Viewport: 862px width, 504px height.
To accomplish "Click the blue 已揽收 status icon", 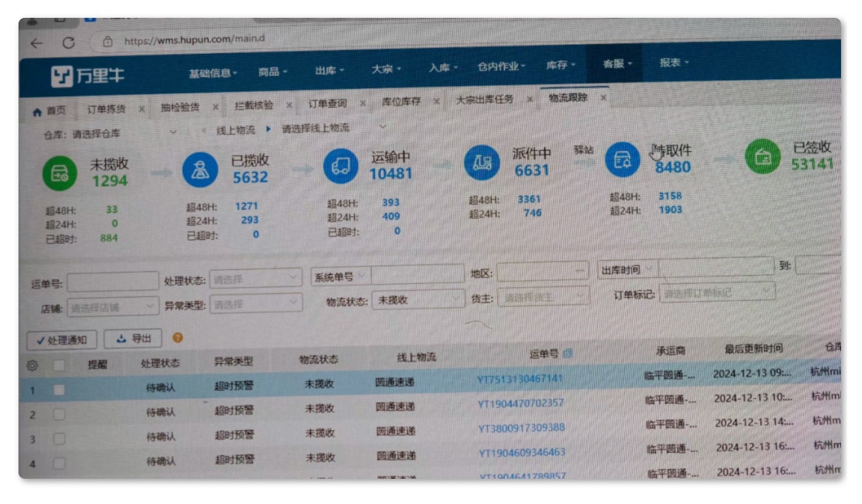I will [200, 171].
